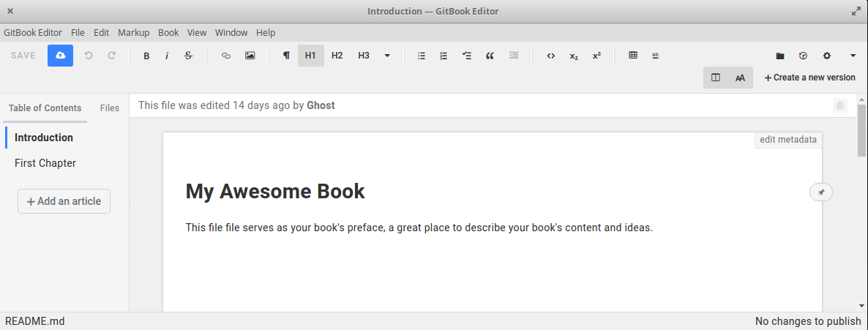This screenshot has height=330, width=868.
Task: Toggle bold text formatting
Action: [146, 56]
